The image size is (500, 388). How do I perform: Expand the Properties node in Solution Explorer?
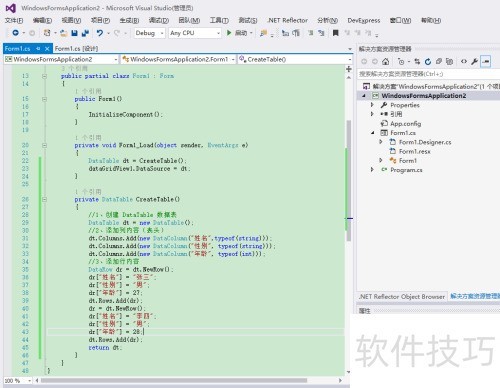point(372,105)
